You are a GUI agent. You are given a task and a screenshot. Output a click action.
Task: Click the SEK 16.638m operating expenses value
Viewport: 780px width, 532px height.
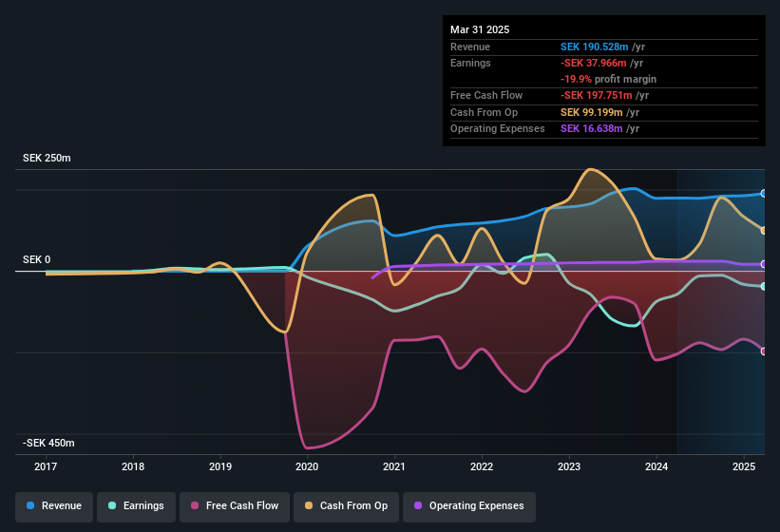[592, 129]
